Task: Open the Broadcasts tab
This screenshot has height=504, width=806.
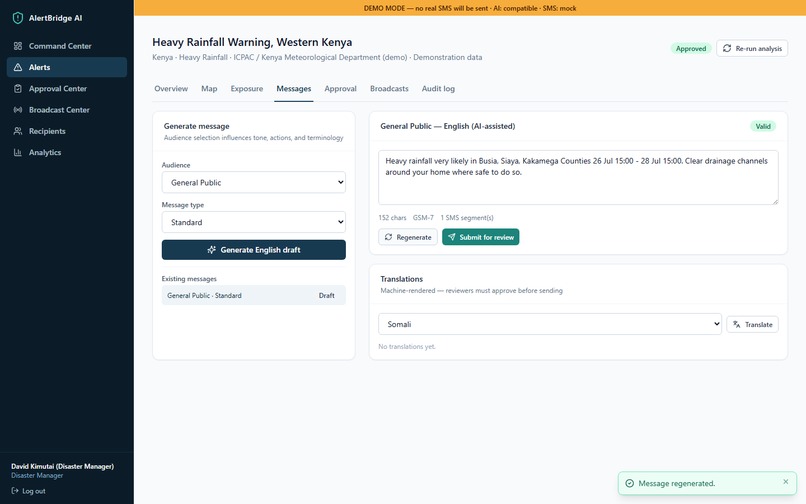Action: click(389, 88)
